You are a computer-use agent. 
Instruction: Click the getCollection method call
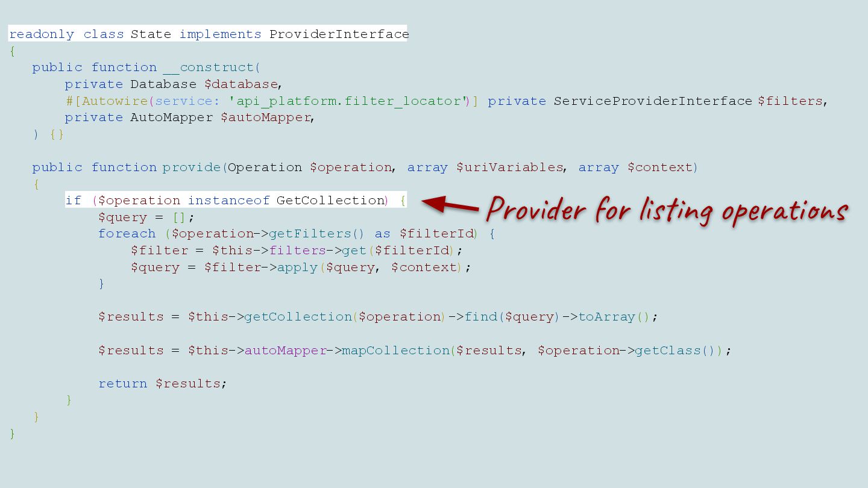[298, 317]
